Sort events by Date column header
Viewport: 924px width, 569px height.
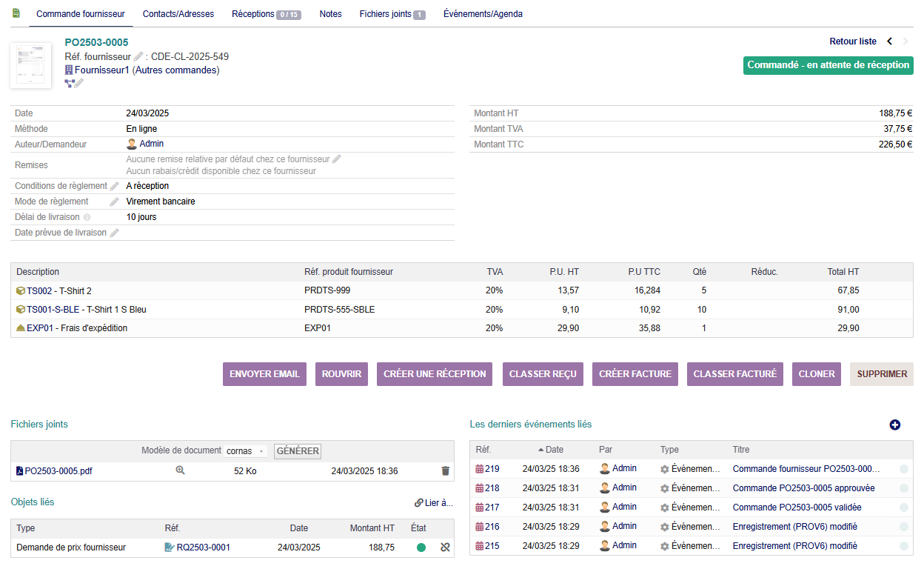point(554,450)
